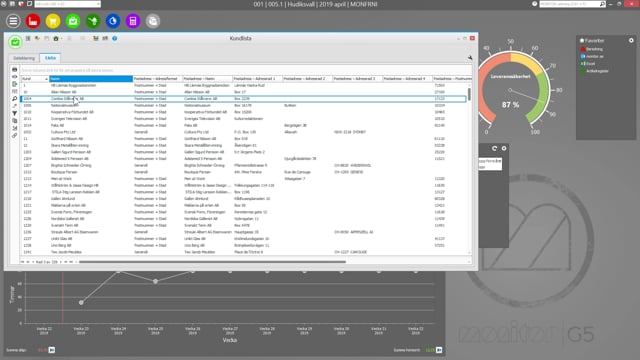The height and width of the screenshot is (360, 640).
Task: Click the magnifier search icon in list sidebar
Action: 15,99
